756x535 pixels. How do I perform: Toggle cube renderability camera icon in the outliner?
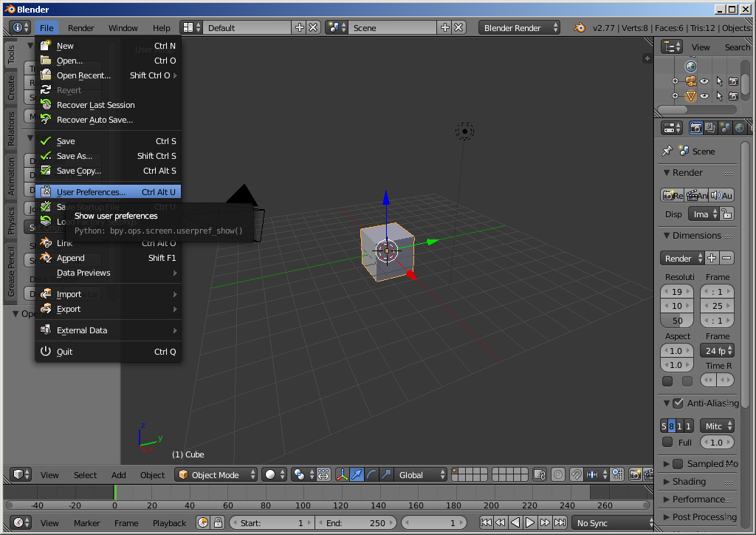(x=733, y=96)
